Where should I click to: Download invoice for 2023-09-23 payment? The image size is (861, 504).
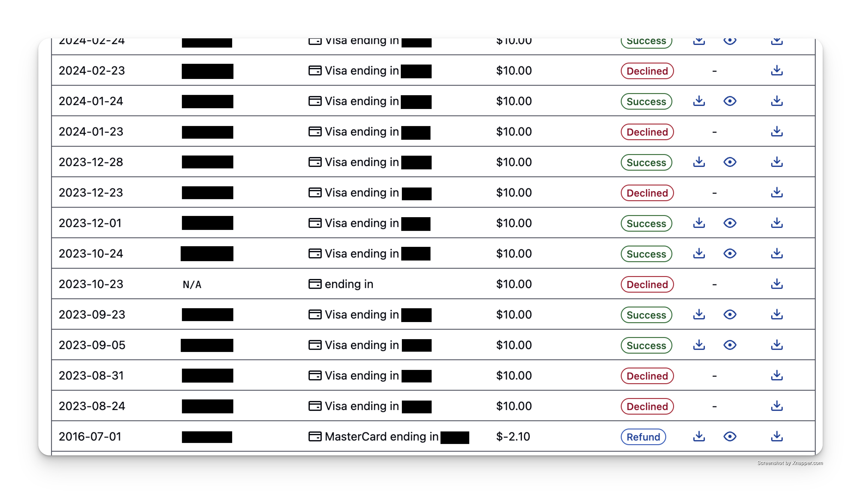(699, 315)
